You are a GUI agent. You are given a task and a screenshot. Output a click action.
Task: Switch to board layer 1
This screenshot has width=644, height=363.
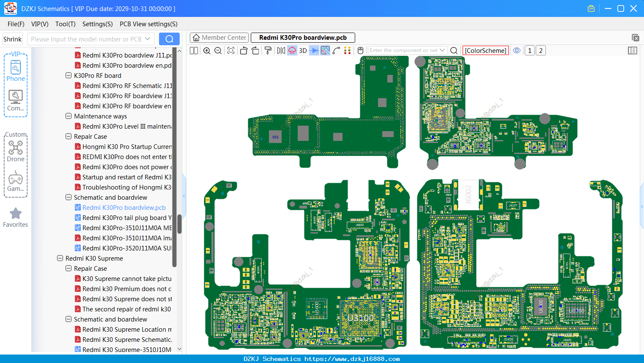coord(530,50)
